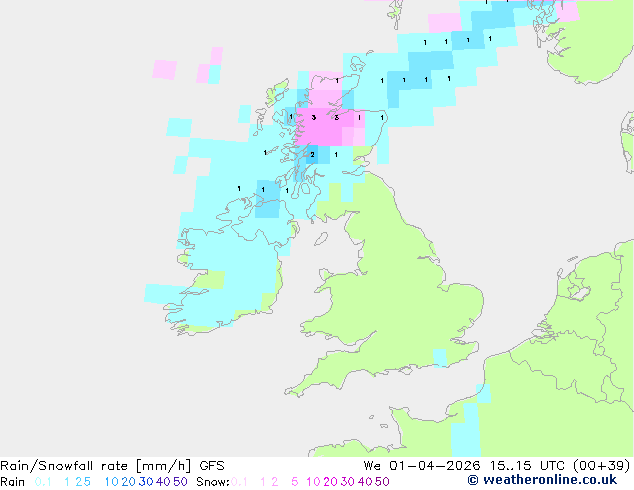The height and width of the screenshot is (490, 634).
Task: Select the Rain 0.1 legend value
Action: tap(43, 482)
